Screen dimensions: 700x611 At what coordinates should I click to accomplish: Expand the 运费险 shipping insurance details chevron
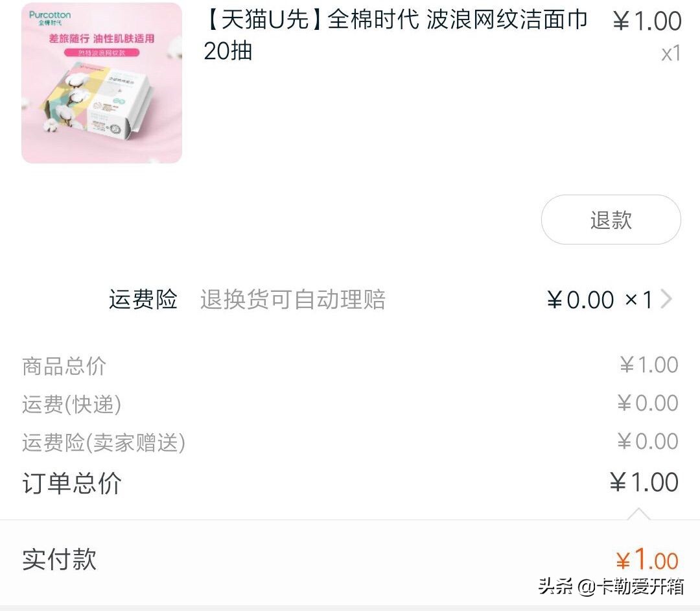pos(668,299)
